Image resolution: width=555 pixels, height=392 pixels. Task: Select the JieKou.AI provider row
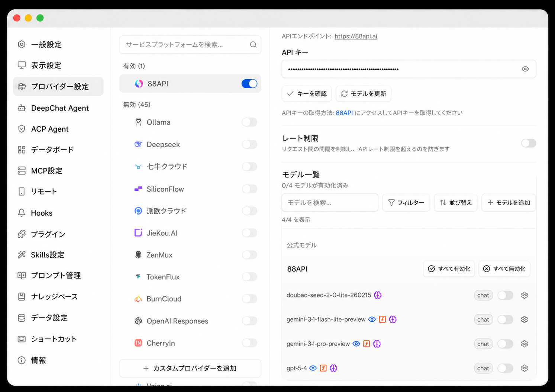pos(190,233)
